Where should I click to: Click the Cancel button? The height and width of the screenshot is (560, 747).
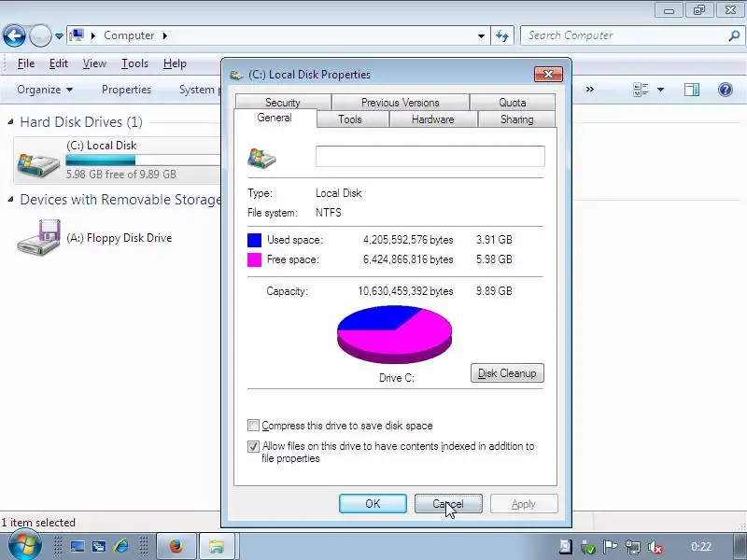tap(448, 504)
